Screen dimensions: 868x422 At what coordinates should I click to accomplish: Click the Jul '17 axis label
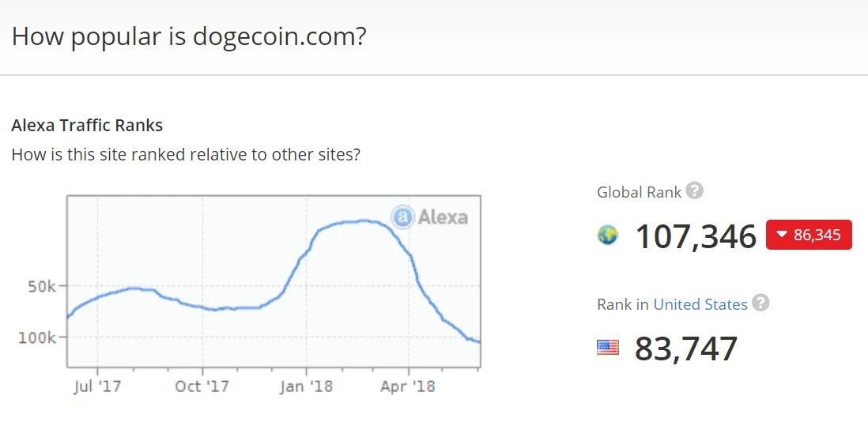tap(97, 386)
